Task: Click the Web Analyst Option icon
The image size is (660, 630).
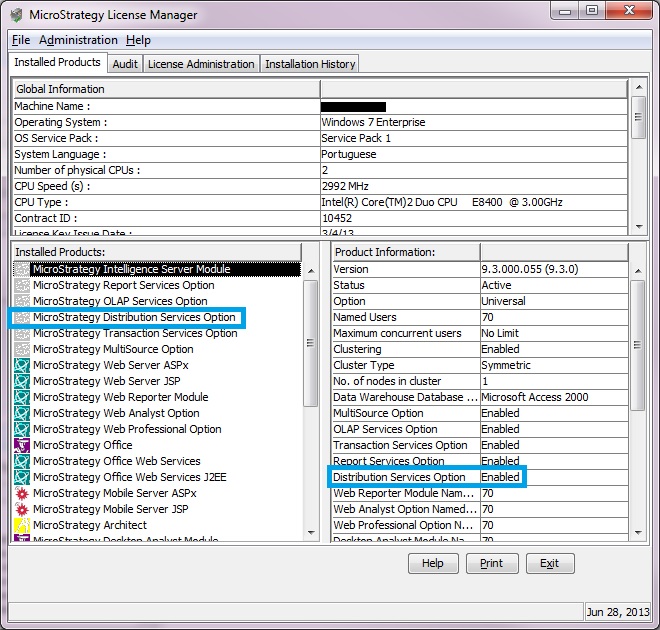Action: tap(22, 413)
